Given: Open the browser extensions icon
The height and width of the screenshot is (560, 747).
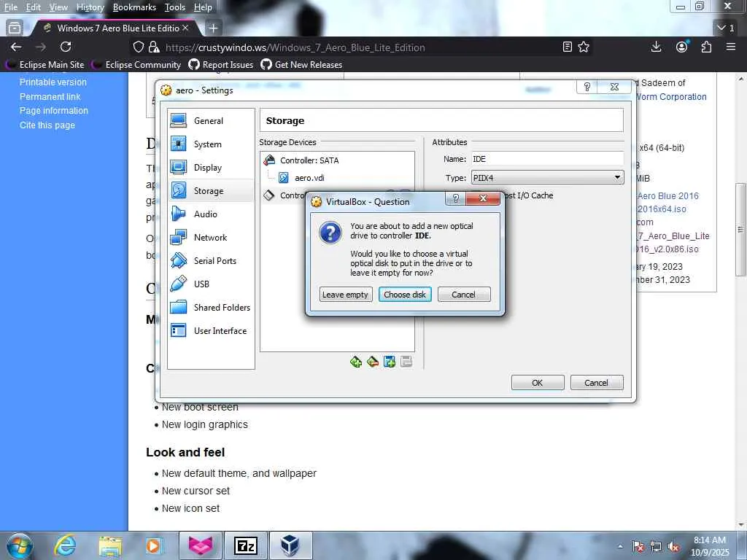Looking at the screenshot, I should pos(706,47).
